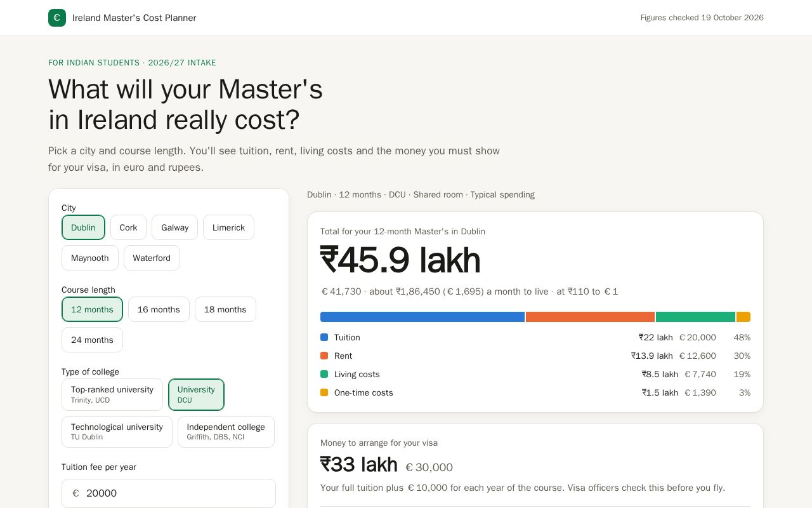Click the Money to arrange for your visa heading
Viewport: 812px width, 508px height.
coord(379,443)
